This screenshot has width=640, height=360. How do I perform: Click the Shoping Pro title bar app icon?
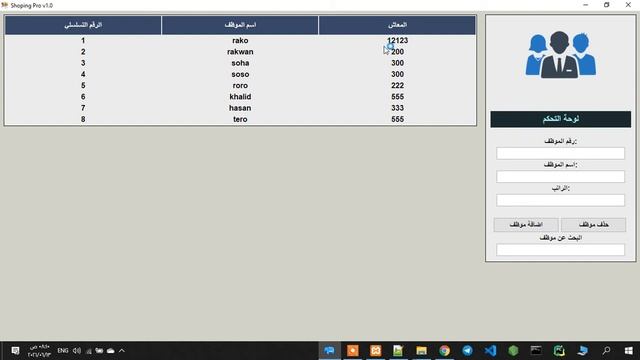click(4, 5)
